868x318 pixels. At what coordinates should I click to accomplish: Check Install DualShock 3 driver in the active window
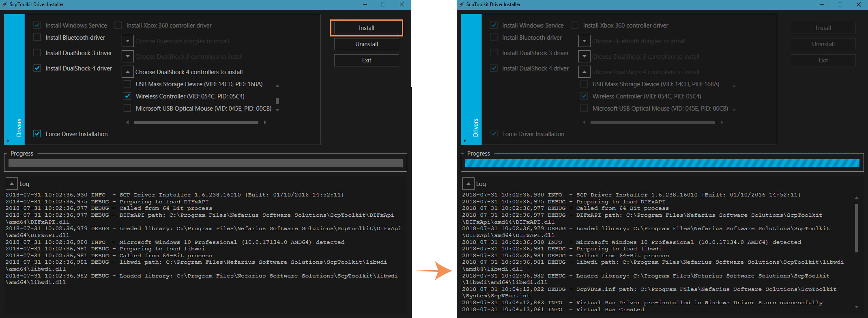pyautogui.click(x=37, y=53)
